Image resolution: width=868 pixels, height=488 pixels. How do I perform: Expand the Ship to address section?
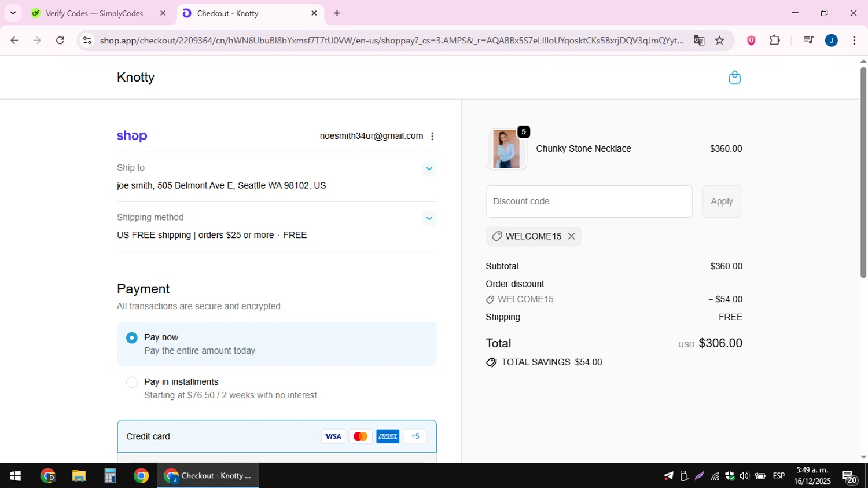(x=429, y=169)
